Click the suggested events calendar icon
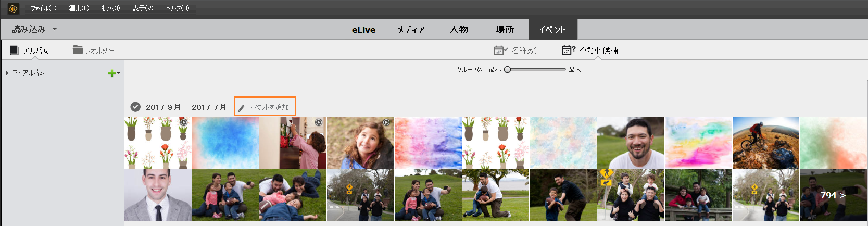Viewport: 868px width, 226px height. (568, 50)
